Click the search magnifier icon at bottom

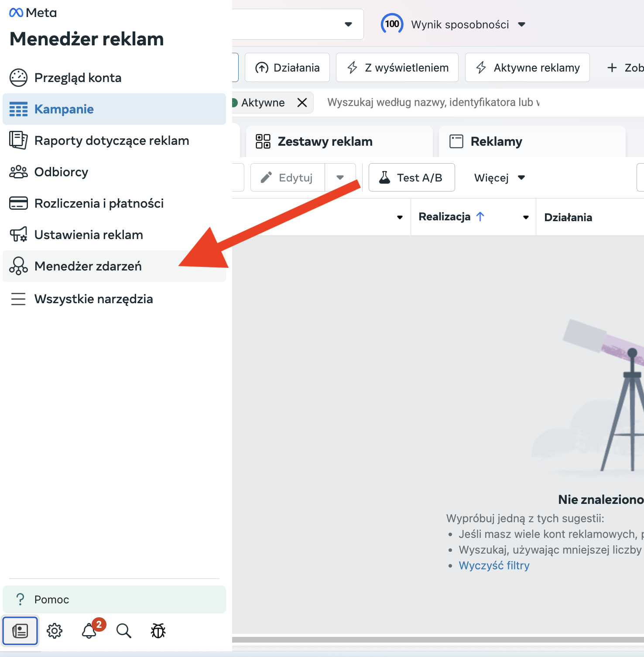(124, 631)
